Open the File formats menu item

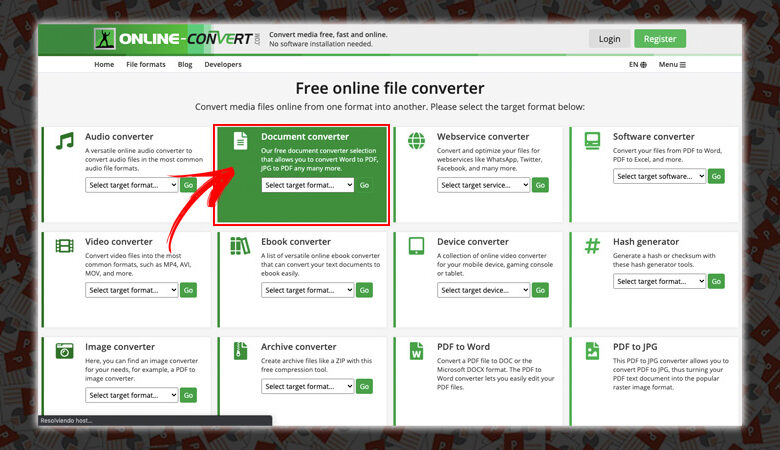point(146,65)
